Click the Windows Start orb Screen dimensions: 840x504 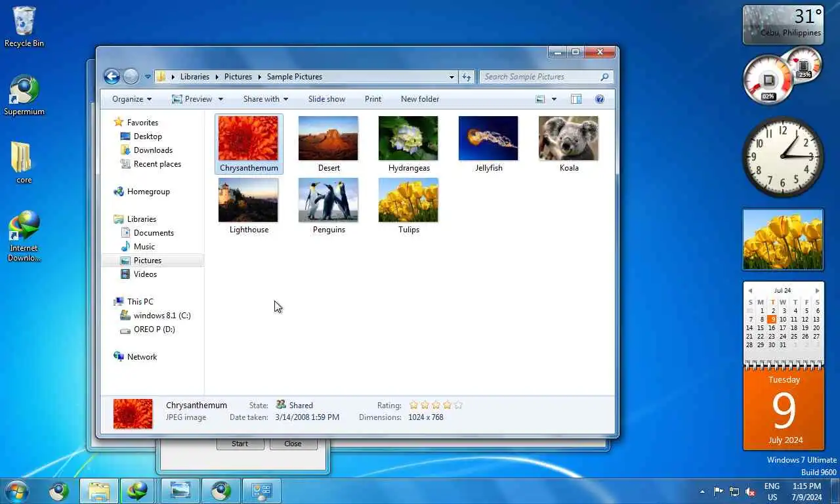[16, 491]
